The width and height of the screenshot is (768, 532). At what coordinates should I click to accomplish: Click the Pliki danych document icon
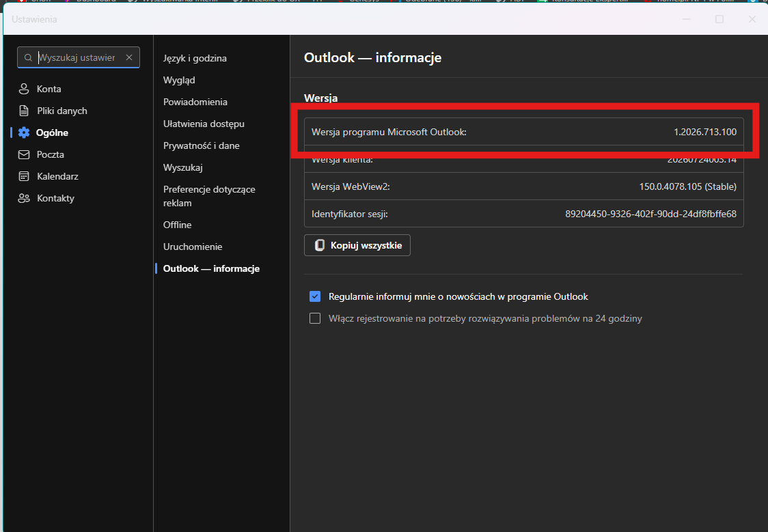[x=23, y=111]
